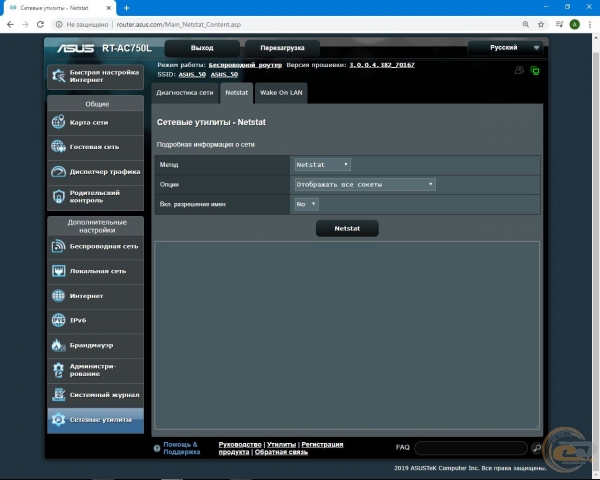Open Guest Network (Гостевая сеть) icon

59,147
